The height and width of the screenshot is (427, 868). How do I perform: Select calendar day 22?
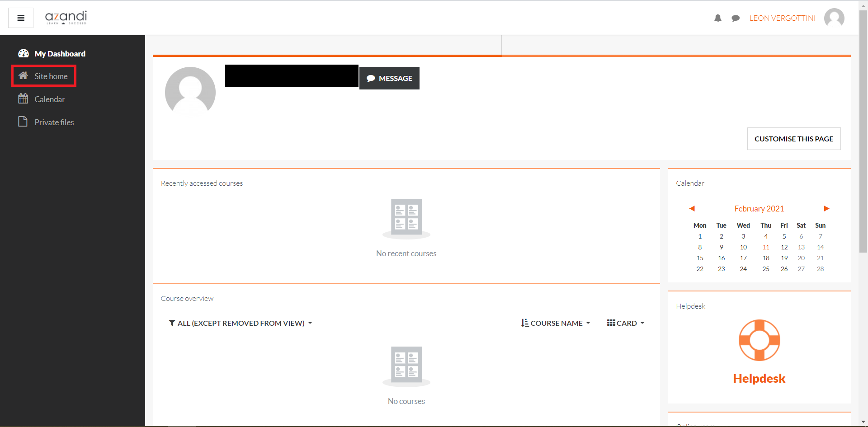(x=700, y=269)
